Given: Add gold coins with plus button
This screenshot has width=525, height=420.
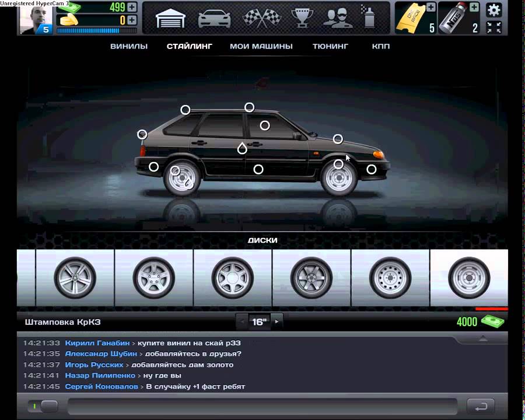Looking at the screenshot, I should click(x=132, y=20).
